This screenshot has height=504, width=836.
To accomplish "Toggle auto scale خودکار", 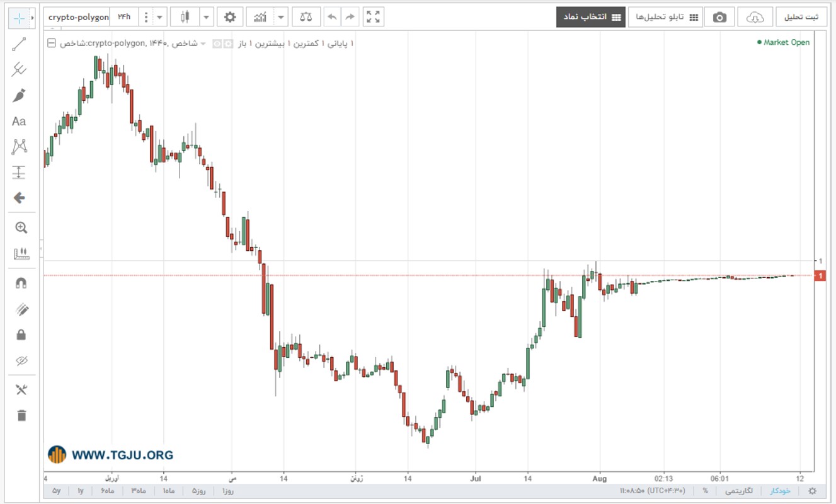I will pyautogui.click(x=780, y=491).
